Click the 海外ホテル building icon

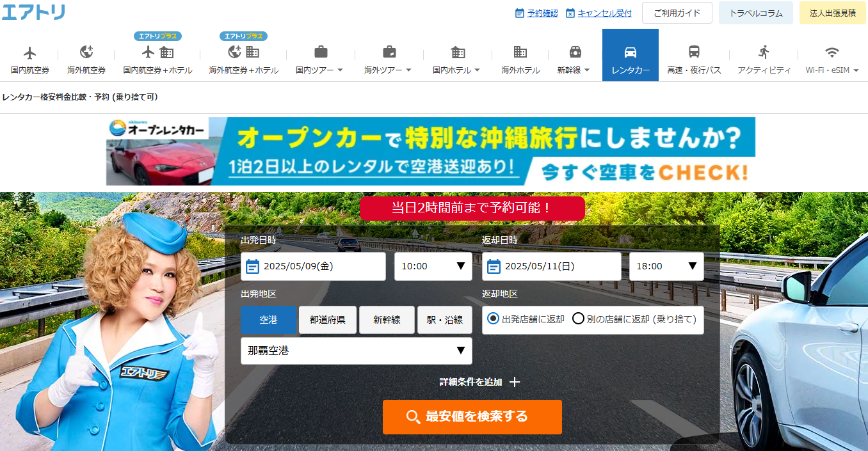[x=520, y=52]
